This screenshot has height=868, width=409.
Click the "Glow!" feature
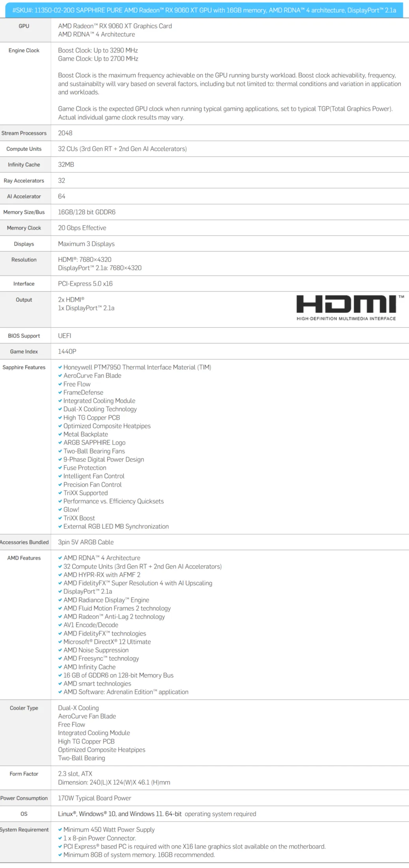coord(71,510)
